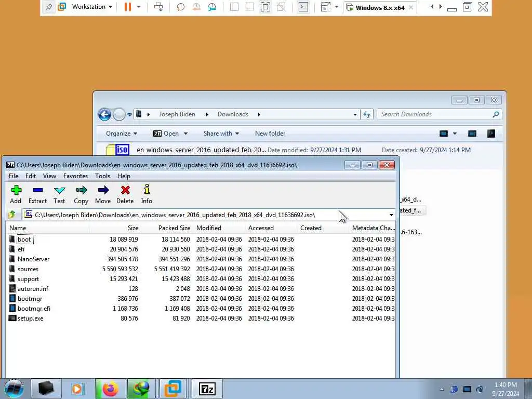Click Downloads in Explorer breadcrumb
Image resolution: width=532 pixels, height=399 pixels.
pyautogui.click(x=233, y=114)
